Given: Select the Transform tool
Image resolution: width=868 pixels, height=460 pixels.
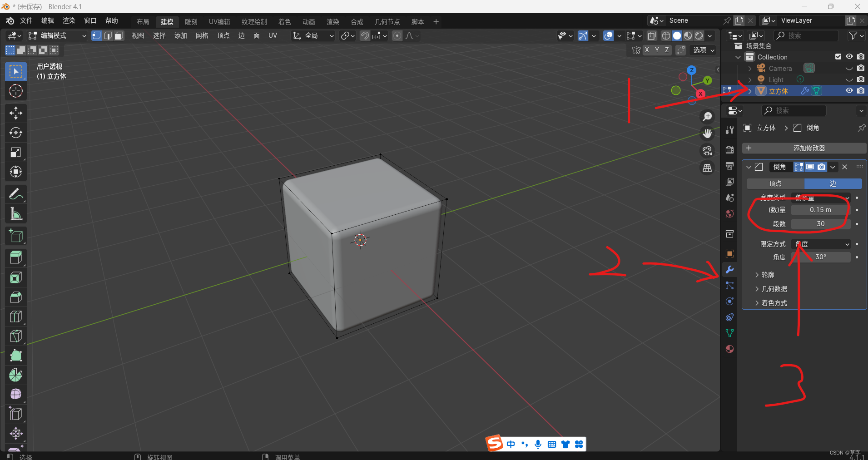Looking at the screenshot, I should click(x=16, y=172).
